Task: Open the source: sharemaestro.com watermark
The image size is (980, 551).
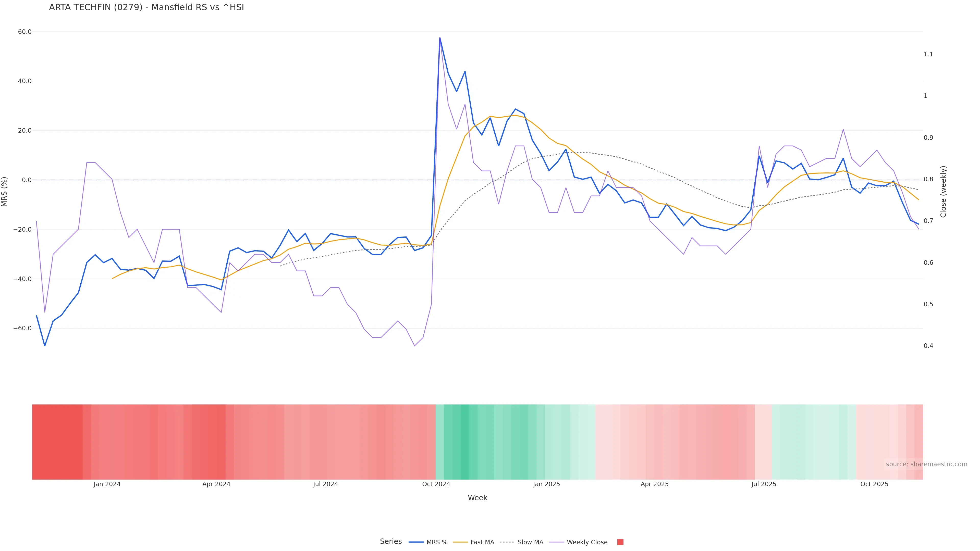Action: (926, 464)
